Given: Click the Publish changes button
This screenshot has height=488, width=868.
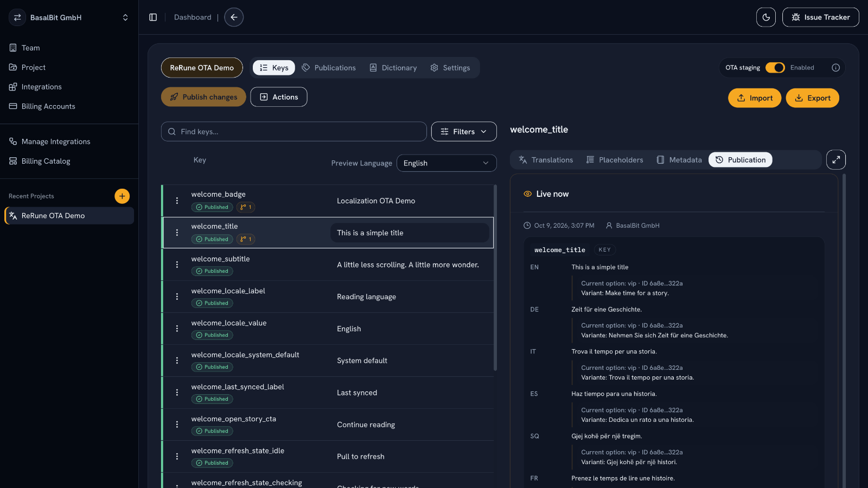Looking at the screenshot, I should coord(203,97).
